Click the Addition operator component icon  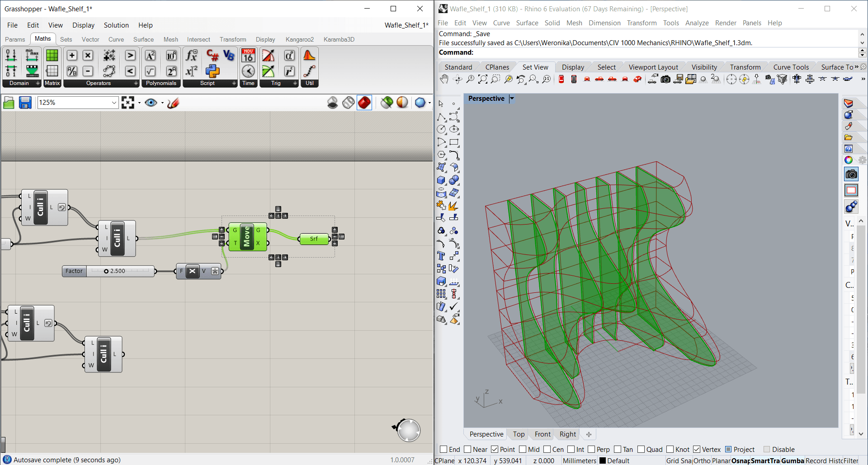coord(72,55)
